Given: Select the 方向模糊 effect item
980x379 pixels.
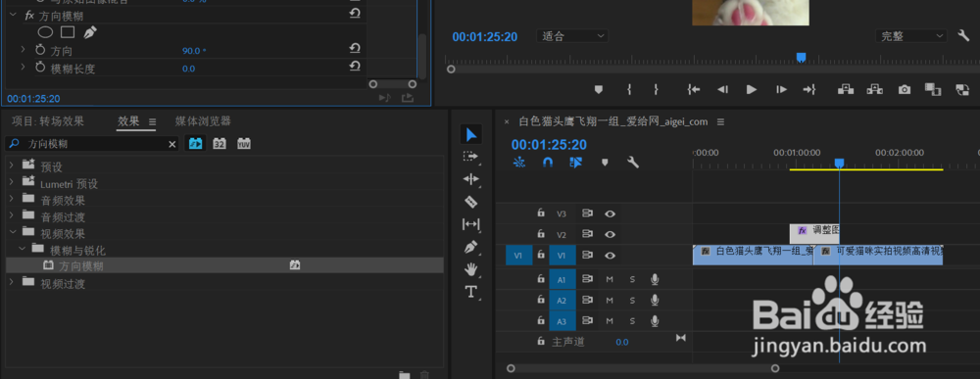Looking at the screenshot, I should [x=224, y=265].
